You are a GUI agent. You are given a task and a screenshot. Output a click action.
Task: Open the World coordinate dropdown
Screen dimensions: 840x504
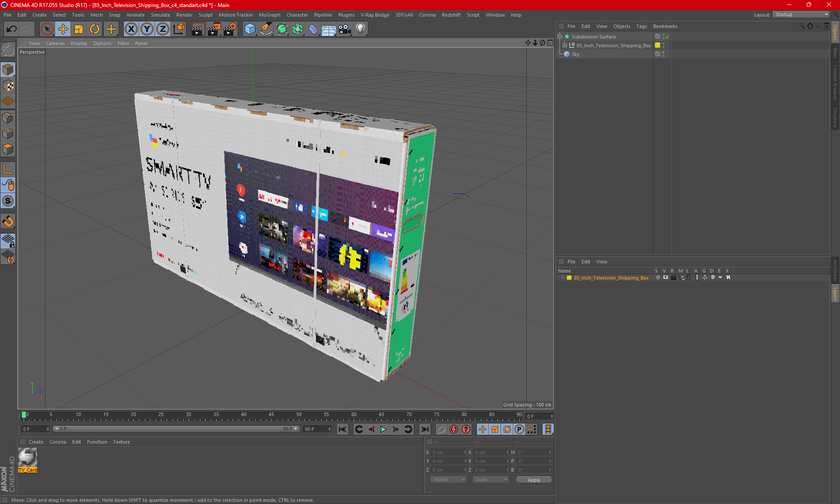tap(448, 480)
